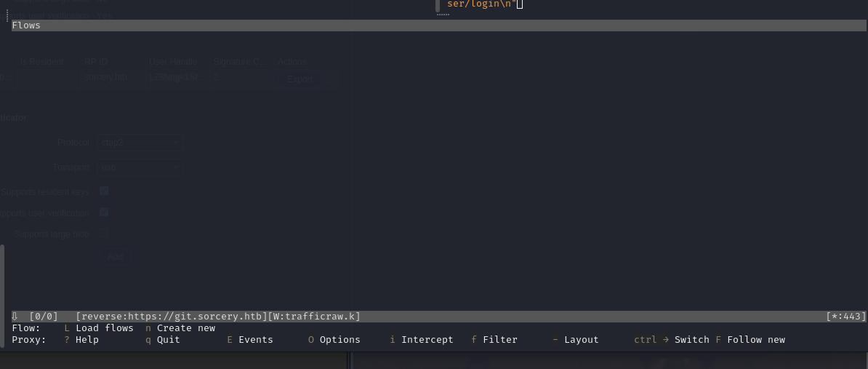Click the Options key hint
This screenshot has height=369, width=868.
click(x=334, y=340)
